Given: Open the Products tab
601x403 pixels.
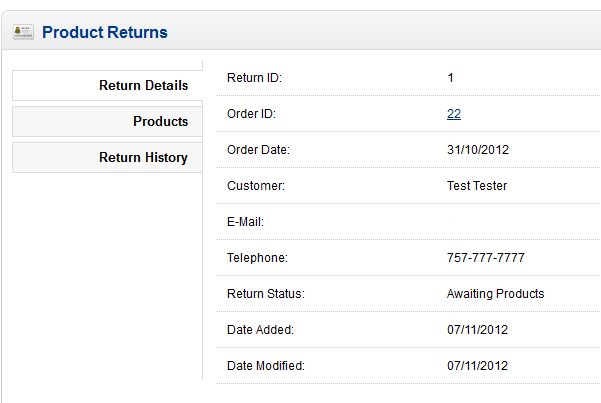Looking at the screenshot, I should tap(160, 122).
